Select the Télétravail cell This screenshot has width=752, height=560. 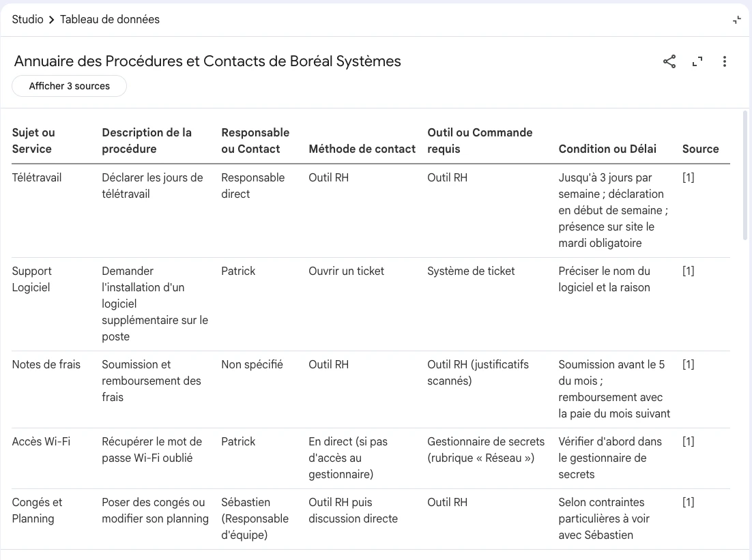(37, 177)
